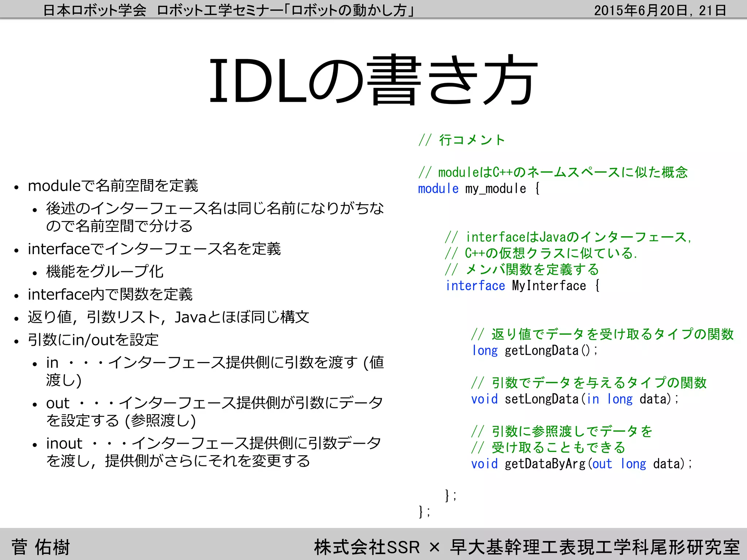Click the bullet 'interface内で関数を定義'
This screenshot has height=560, width=747.
coord(110,295)
